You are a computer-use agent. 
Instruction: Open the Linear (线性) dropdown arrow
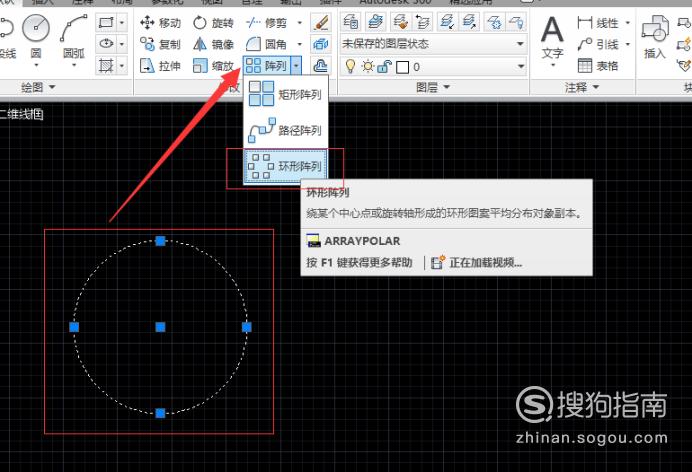click(628, 22)
